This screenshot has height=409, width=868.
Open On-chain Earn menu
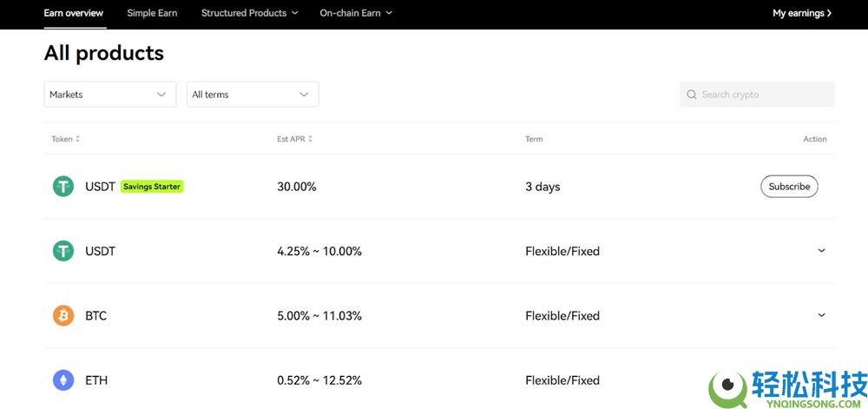[356, 13]
